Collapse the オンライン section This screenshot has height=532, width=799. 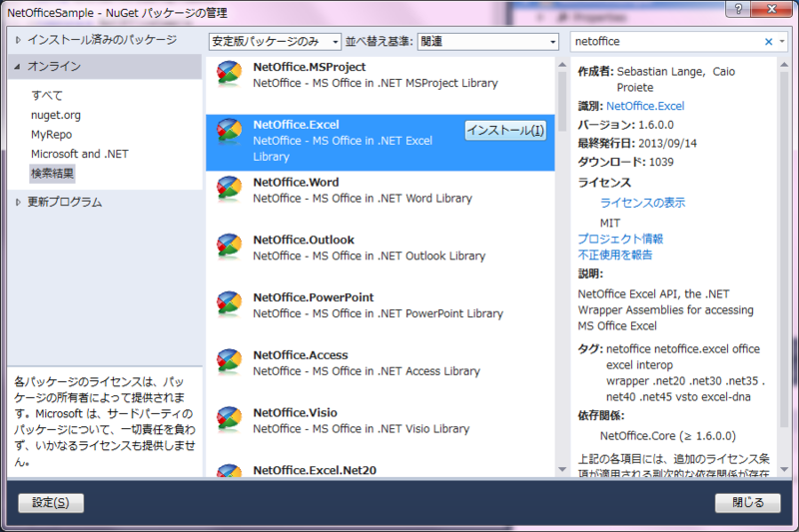pos(18,67)
